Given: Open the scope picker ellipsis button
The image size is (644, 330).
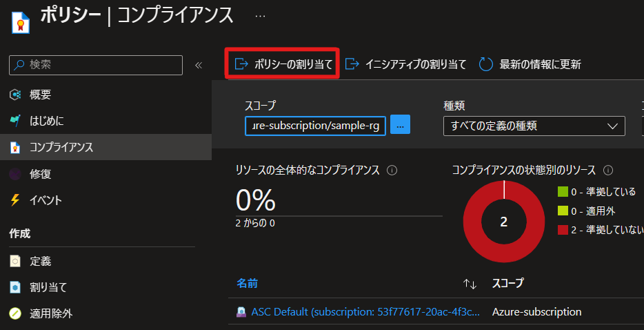Looking at the screenshot, I should (400, 125).
